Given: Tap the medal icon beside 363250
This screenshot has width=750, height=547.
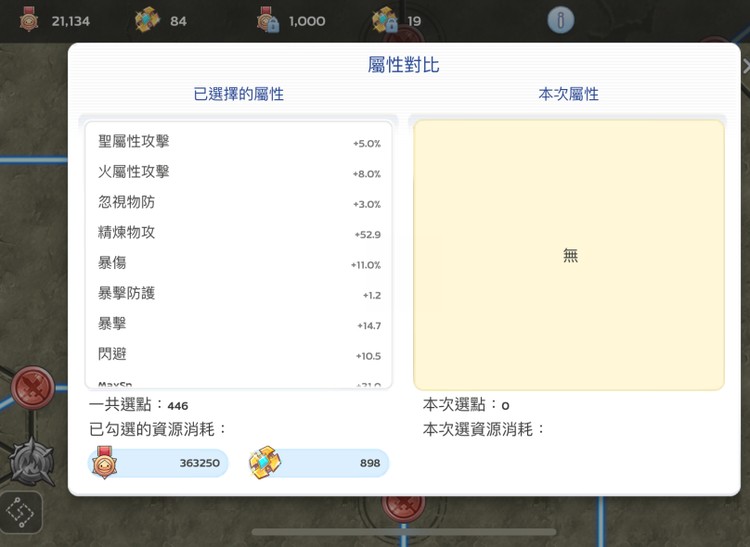Looking at the screenshot, I should pyautogui.click(x=105, y=462).
